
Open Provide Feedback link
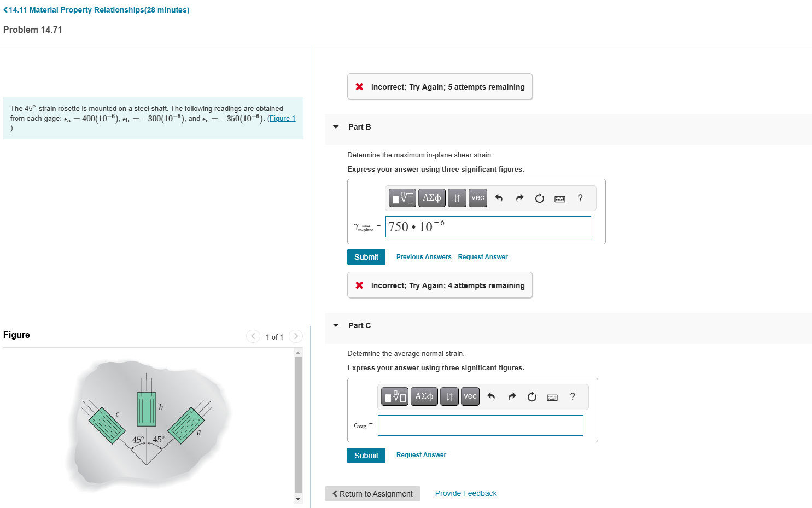coord(466,493)
